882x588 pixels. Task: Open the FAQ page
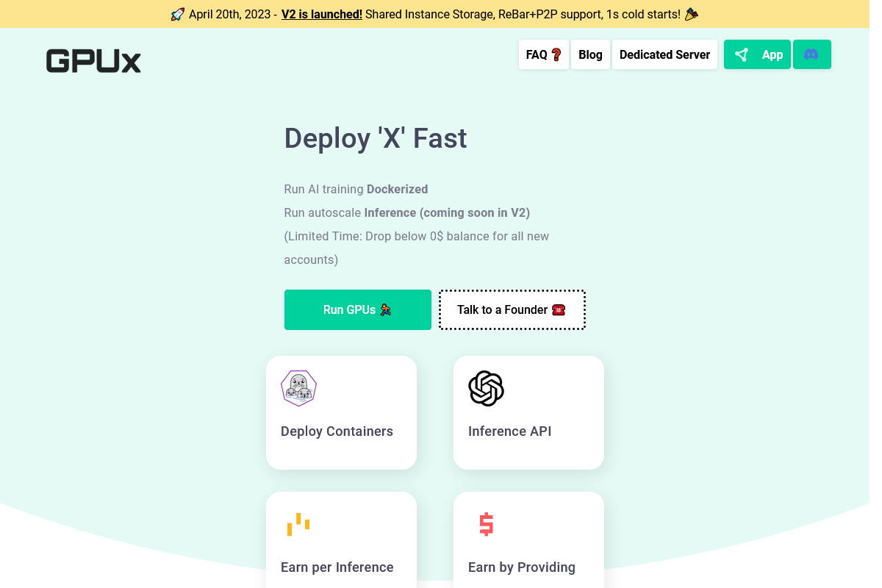[543, 54]
